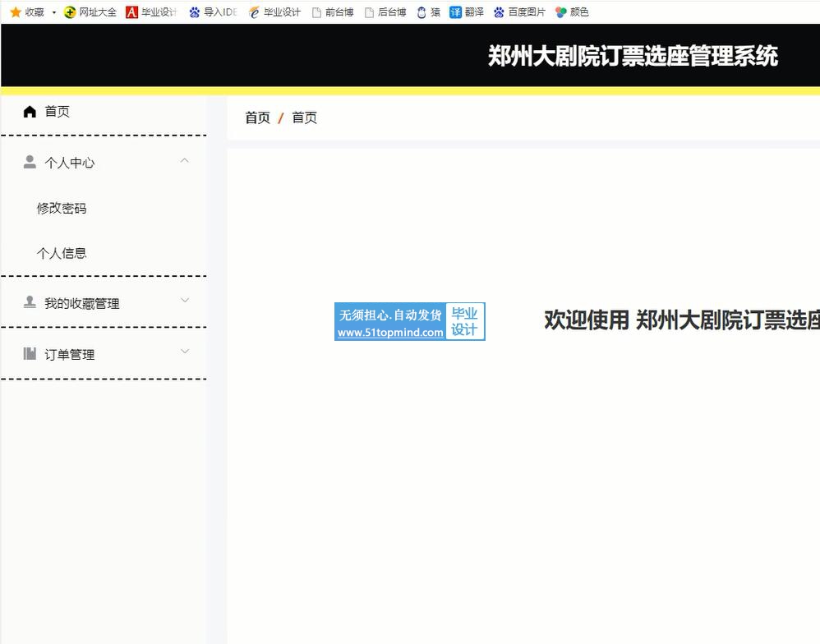Go to 首页 in sidebar menu

pos(57,112)
